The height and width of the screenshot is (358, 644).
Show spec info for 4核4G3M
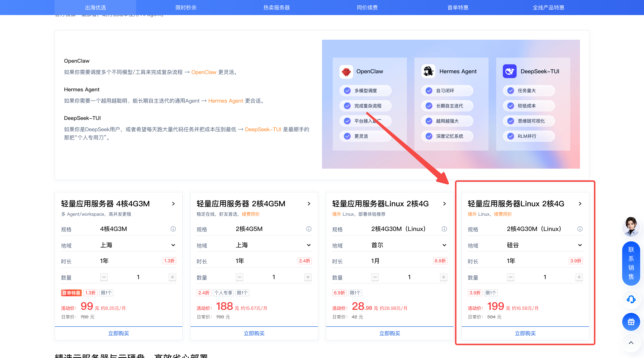[x=173, y=229]
